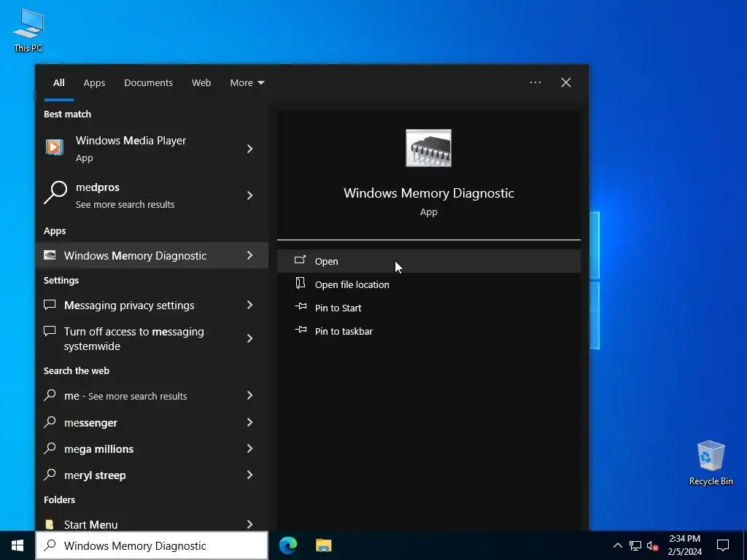Switch to the Apps search tab
The width and height of the screenshot is (747, 560).
click(x=94, y=83)
